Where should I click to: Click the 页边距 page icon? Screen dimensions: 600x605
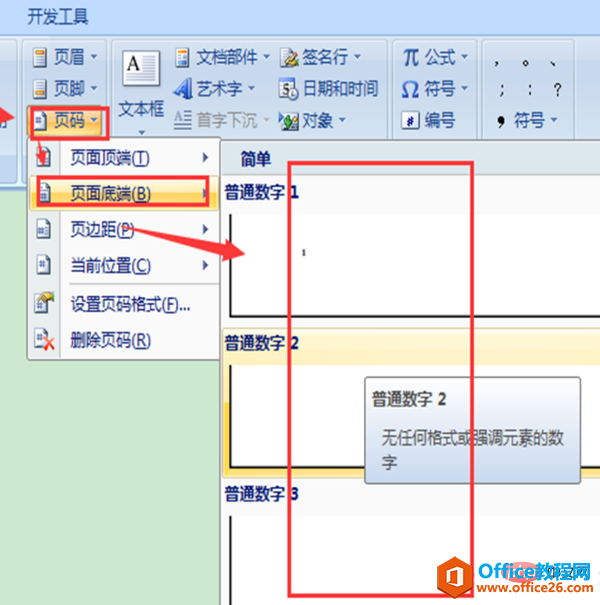43,229
